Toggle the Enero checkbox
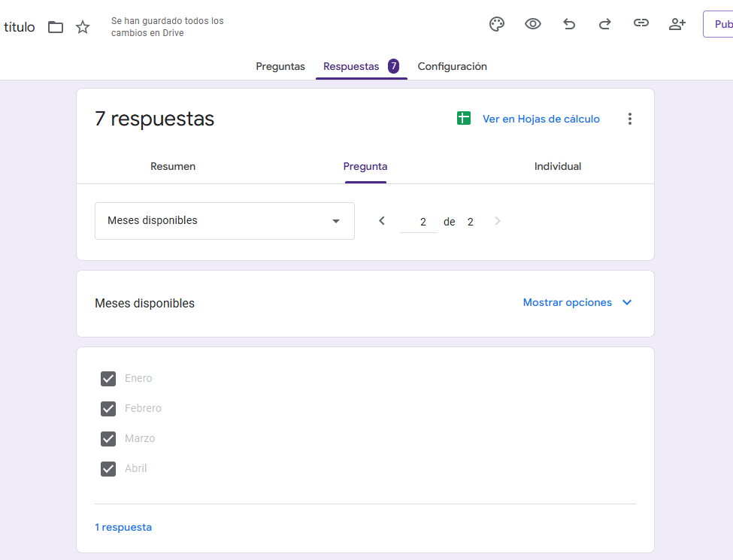 (108, 378)
